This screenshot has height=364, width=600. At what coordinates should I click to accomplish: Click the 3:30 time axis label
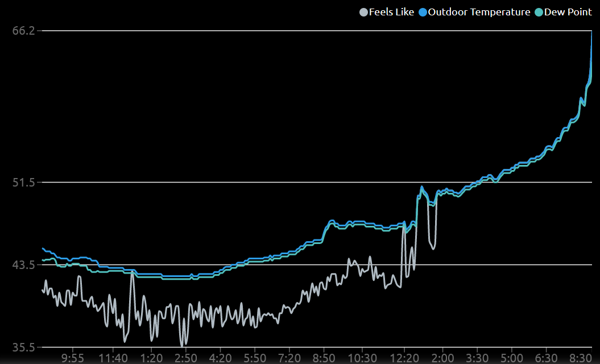[x=477, y=358]
